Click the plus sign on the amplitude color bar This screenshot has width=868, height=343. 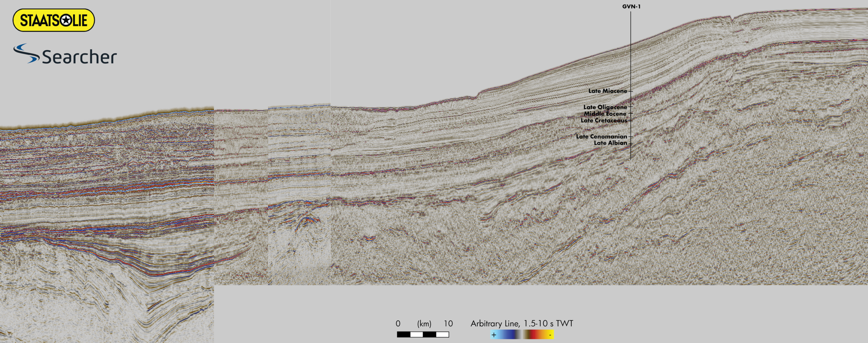pos(494,335)
